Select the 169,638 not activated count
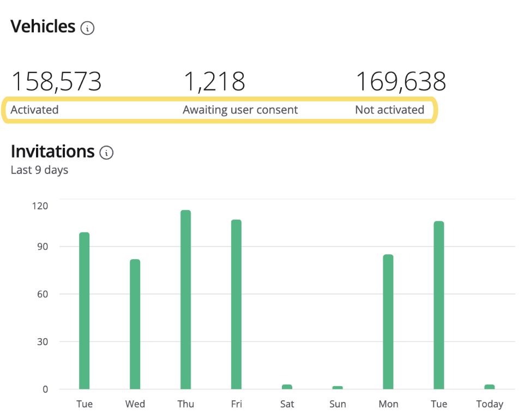 click(x=400, y=81)
